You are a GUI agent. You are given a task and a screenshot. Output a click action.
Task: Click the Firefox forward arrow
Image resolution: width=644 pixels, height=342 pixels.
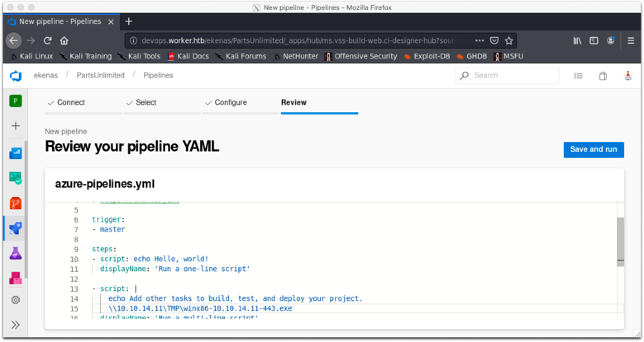coord(31,40)
